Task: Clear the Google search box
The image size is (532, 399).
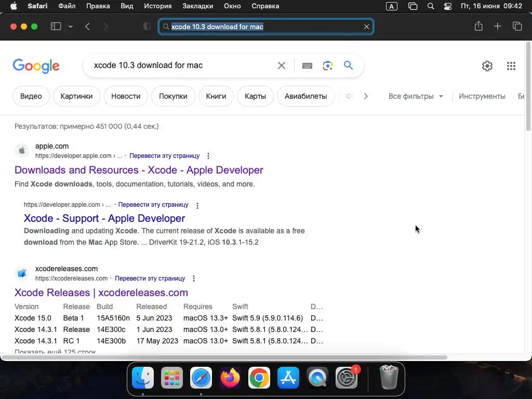Action: 282,65
